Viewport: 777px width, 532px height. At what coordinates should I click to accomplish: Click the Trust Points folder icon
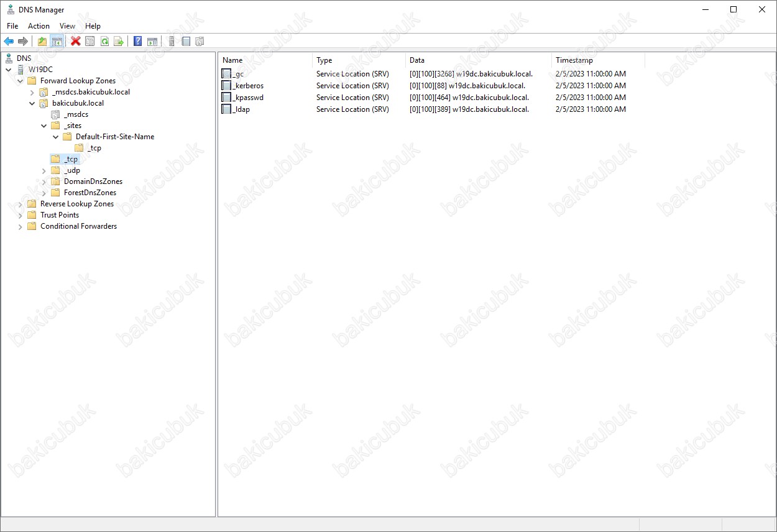(32, 215)
